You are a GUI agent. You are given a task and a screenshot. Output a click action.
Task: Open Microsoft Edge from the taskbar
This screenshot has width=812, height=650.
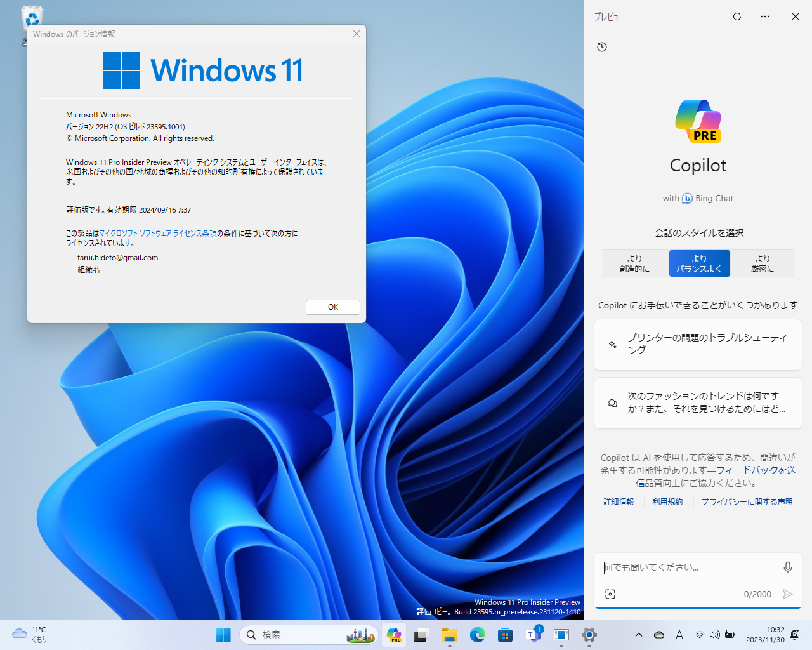click(x=476, y=635)
